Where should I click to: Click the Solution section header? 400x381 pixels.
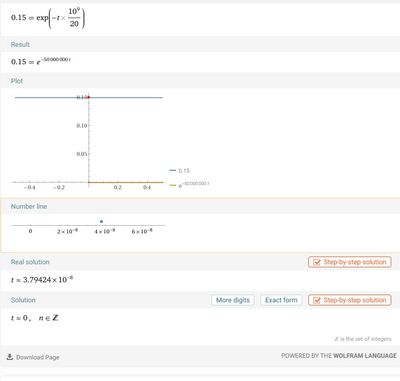[23, 300]
